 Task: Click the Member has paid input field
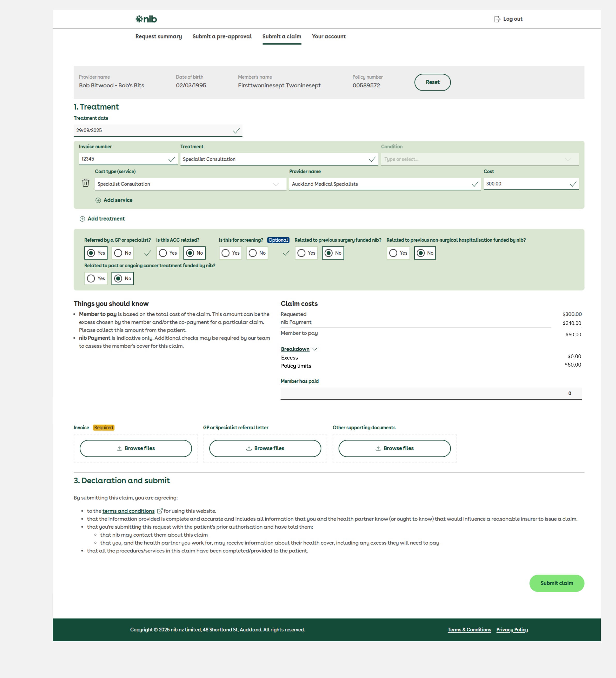(431, 393)
